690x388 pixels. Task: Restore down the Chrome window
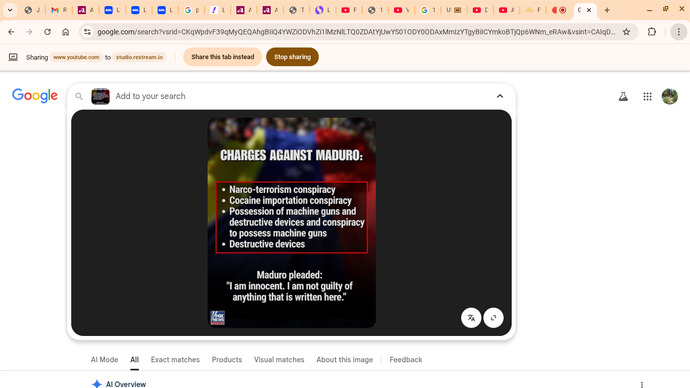(x=666, y=9)
